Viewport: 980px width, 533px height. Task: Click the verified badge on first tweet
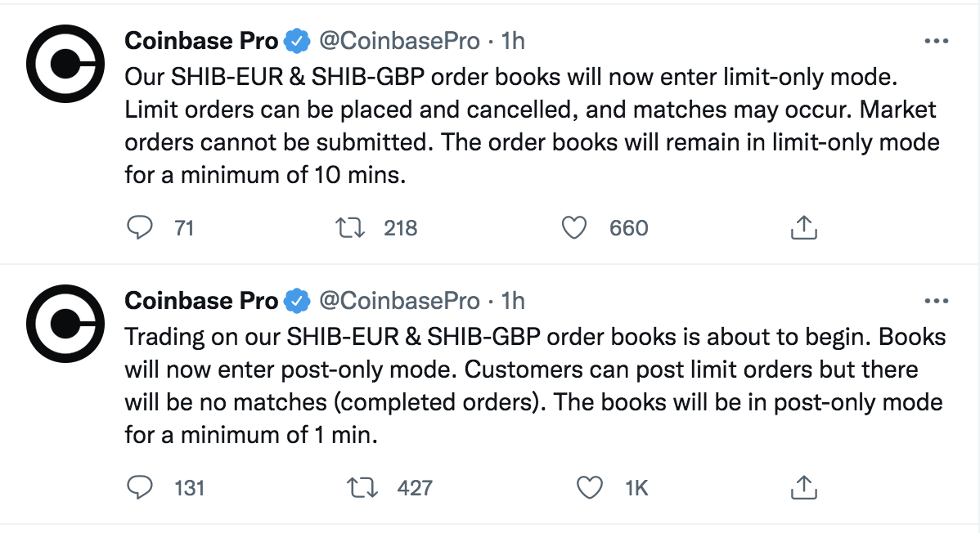coord(297,40)
